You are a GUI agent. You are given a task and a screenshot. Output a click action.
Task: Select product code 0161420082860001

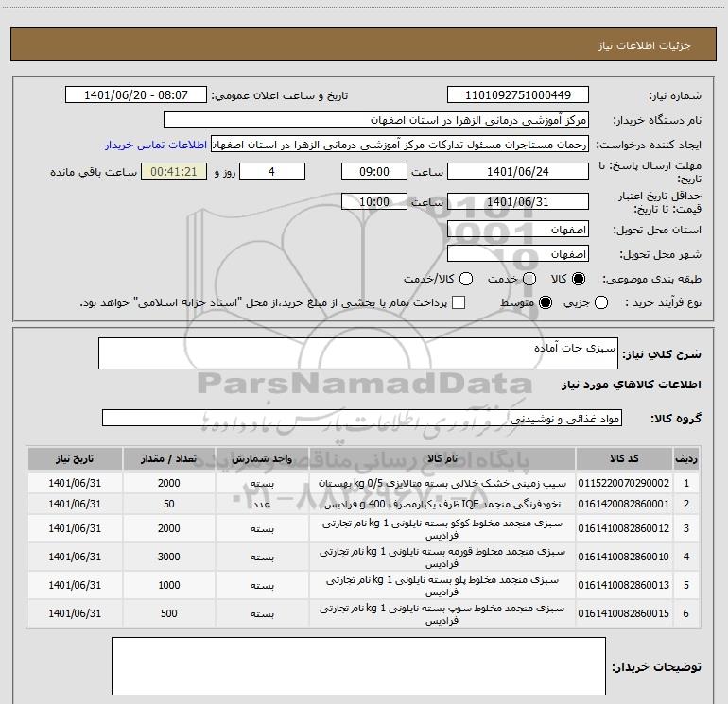point(624,504)
